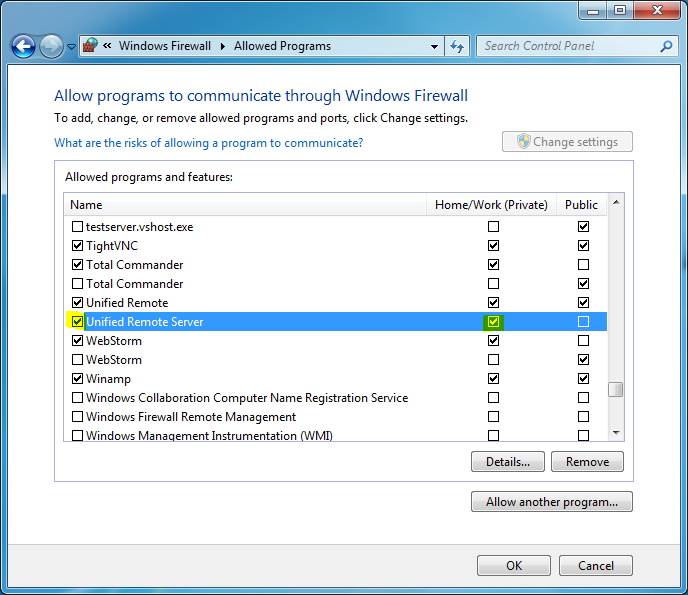Screen dimensions: 688x595
Task: Uncheck the Unified Remote name checkbox
Action: (77, 302)
